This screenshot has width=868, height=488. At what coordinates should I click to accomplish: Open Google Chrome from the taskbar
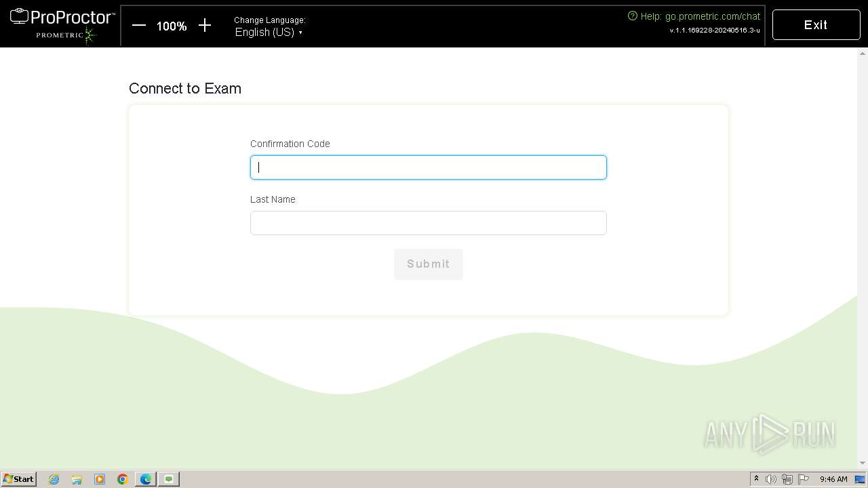click(x=123, y=479)
